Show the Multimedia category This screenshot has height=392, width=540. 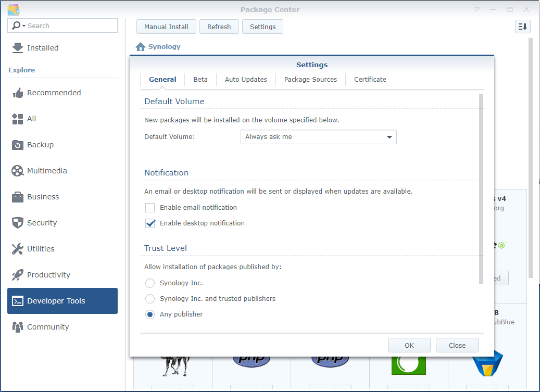coord(62,171)
